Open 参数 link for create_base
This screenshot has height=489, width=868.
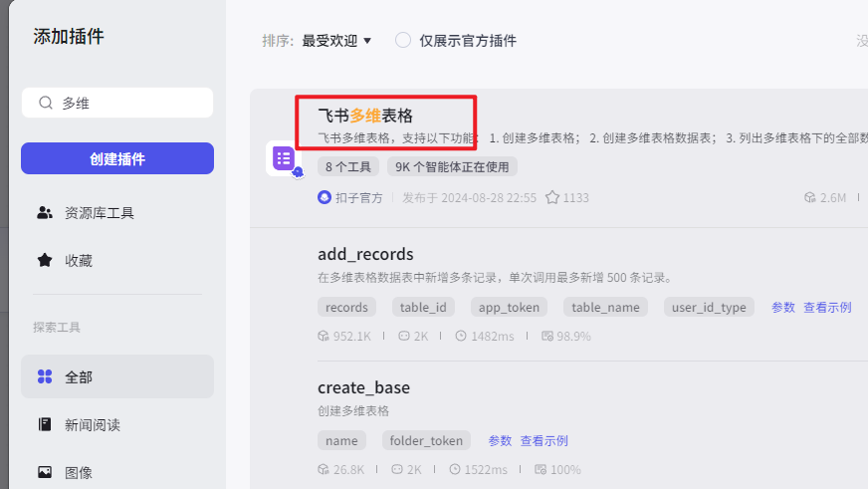pyautogui.click(x=500, y=441)
